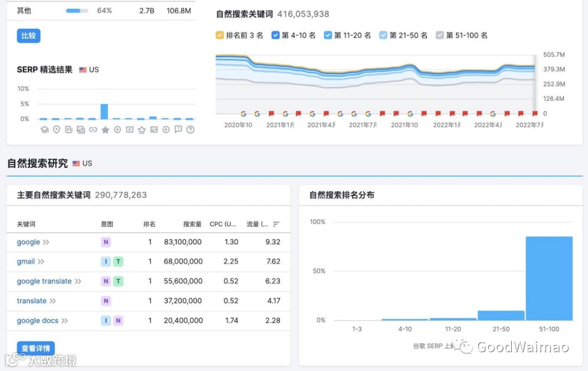Click the 查看详情 button
This screenshot has width=588, height=371.
click(35, 348)
